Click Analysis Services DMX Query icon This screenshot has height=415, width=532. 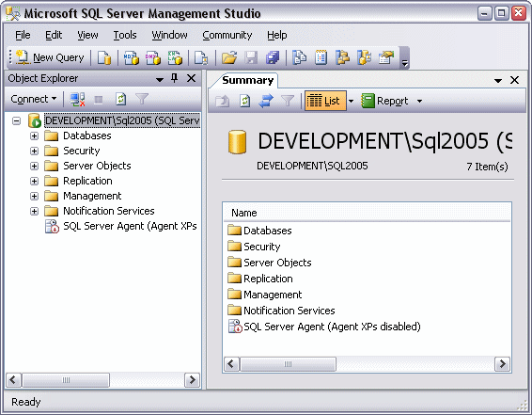pos(152,57)
